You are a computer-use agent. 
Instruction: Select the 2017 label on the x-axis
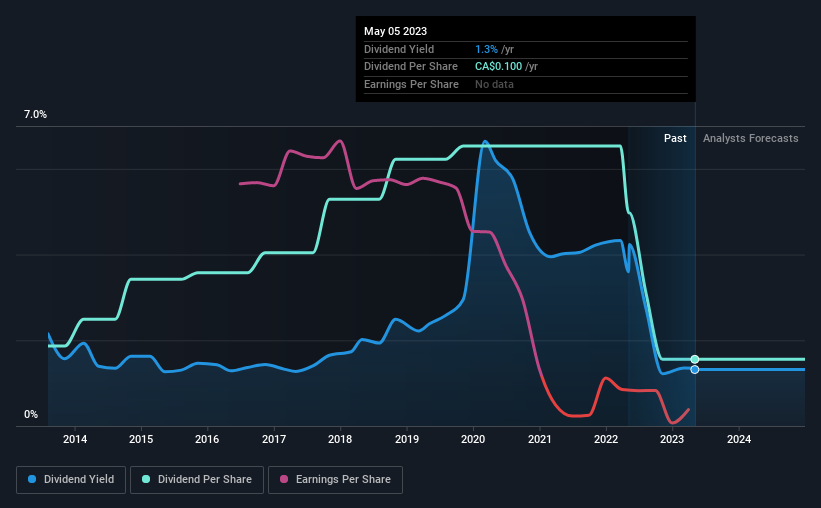pos(274,439)
